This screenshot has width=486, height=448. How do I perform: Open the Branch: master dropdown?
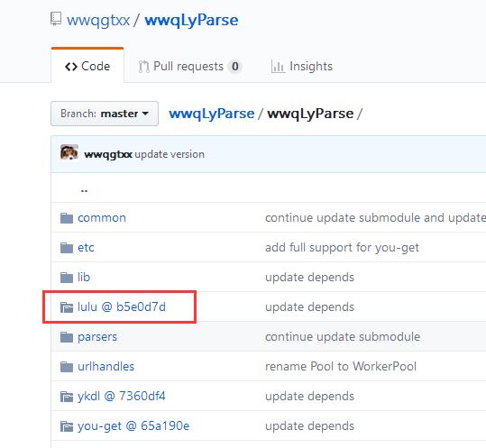coord(105,114)
